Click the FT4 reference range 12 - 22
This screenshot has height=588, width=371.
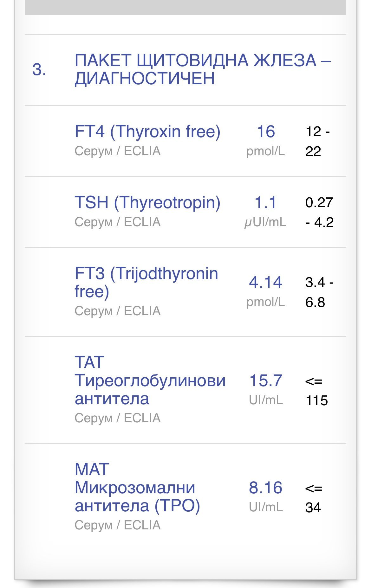(317, 141)
